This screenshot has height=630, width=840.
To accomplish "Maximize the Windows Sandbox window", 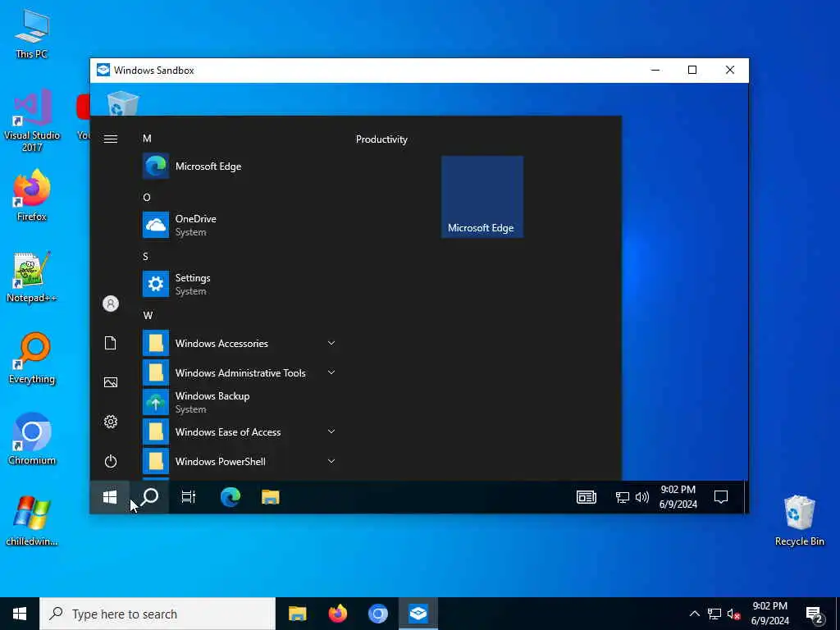I will coord(692,71).
